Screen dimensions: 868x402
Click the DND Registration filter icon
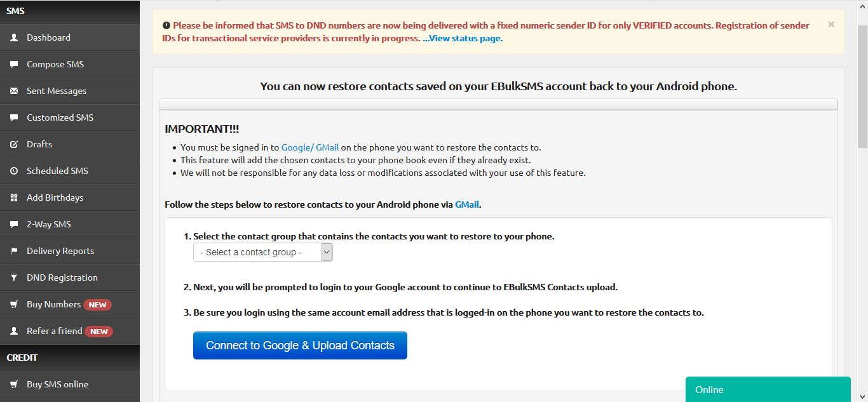[x=14, y=278]
